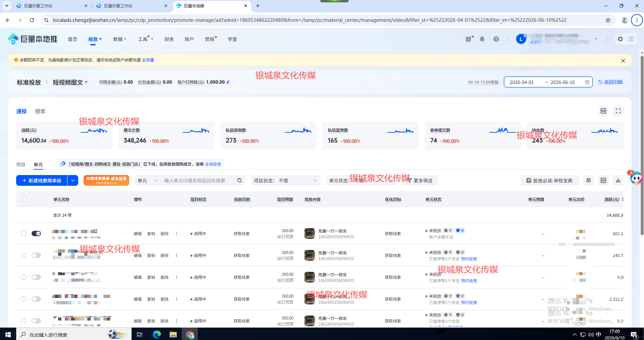Toggle switch on the 240.7 consumption row
Image resolution: width=644 pixels, height=340 pixels.
pos(36,255)
